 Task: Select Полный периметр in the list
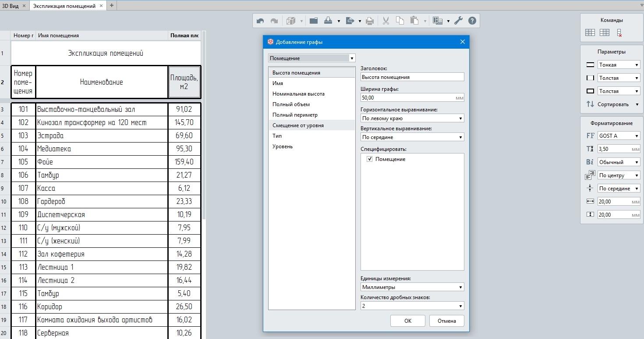coord(295,115)
